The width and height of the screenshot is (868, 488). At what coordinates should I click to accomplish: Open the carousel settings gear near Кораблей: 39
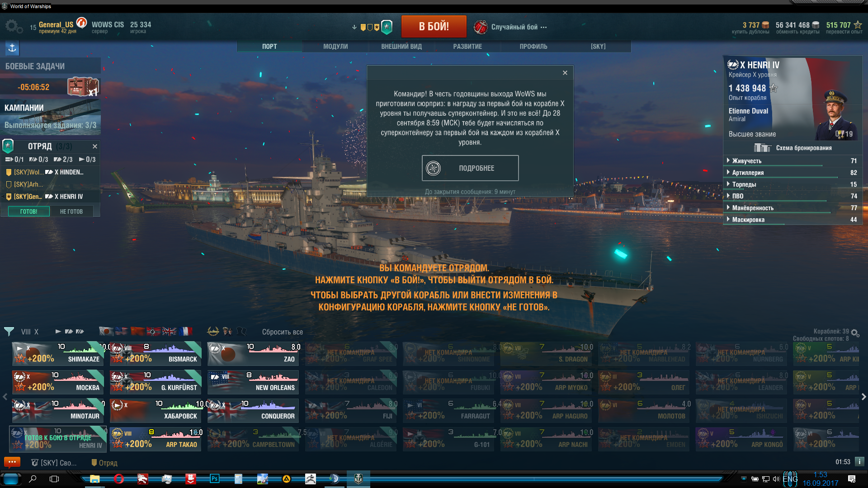[x=854, y=333]
